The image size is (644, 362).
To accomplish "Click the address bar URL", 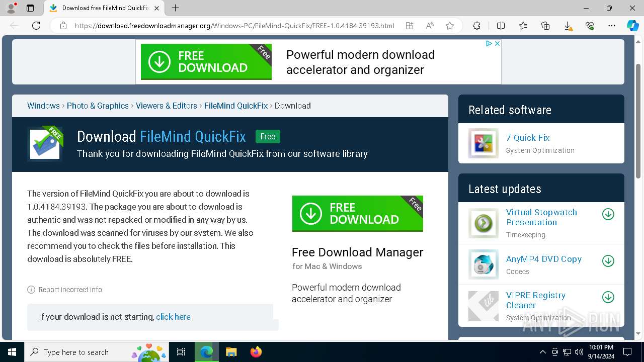I will 234,26.
